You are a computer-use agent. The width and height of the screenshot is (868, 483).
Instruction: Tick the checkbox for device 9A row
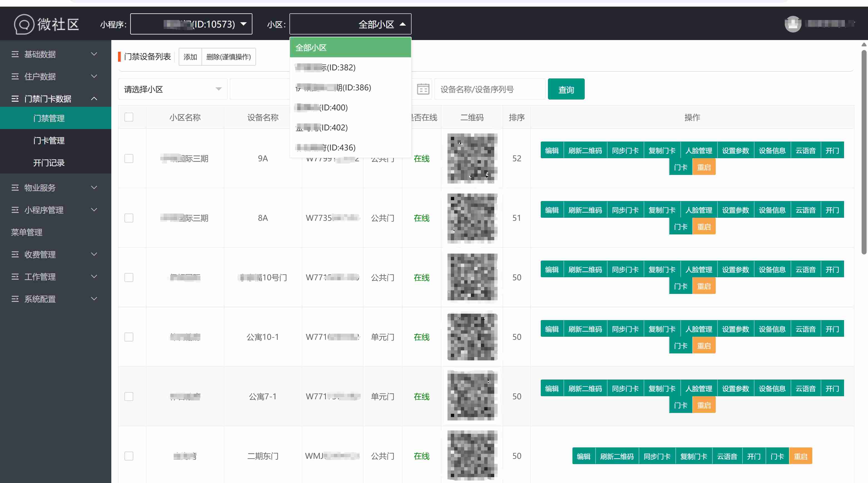pos(129,158)
